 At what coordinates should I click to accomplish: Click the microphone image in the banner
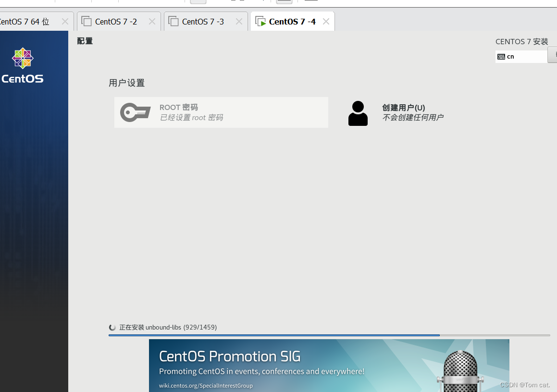coord(460,371)
